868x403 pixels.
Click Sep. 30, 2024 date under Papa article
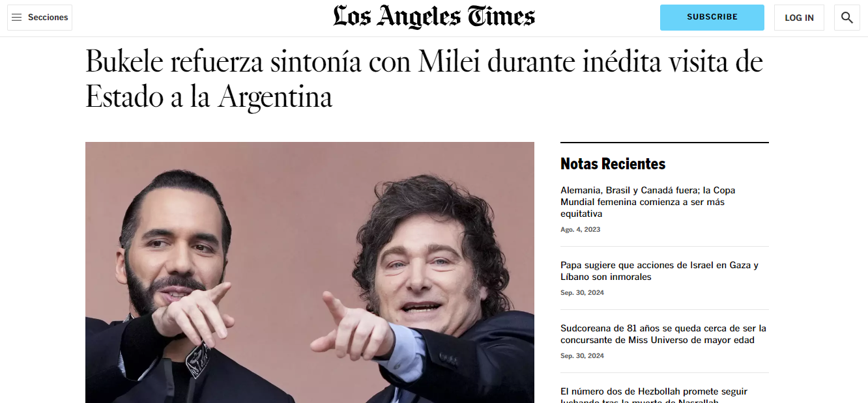click(x=582, y=293)
